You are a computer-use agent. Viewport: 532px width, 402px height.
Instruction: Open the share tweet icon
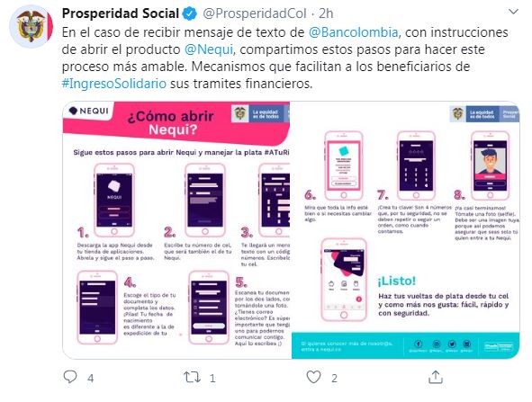436,377
